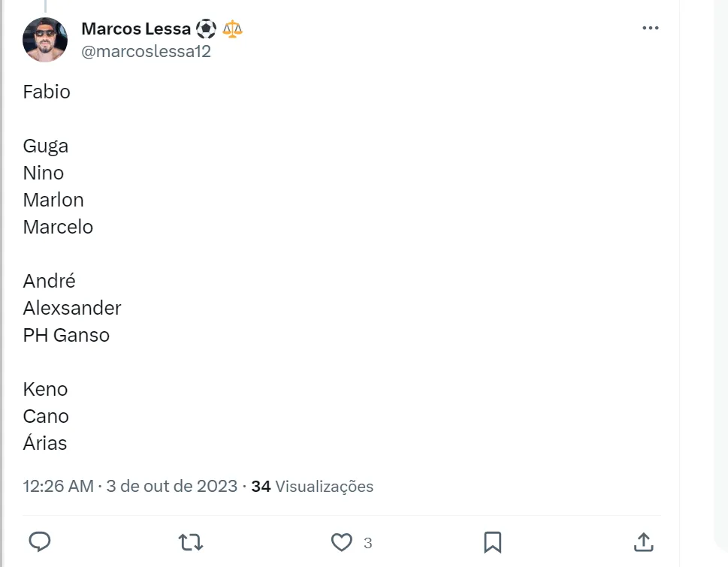Click the name Árias in the tweet
Screen dimensions: 728x567
45,443
